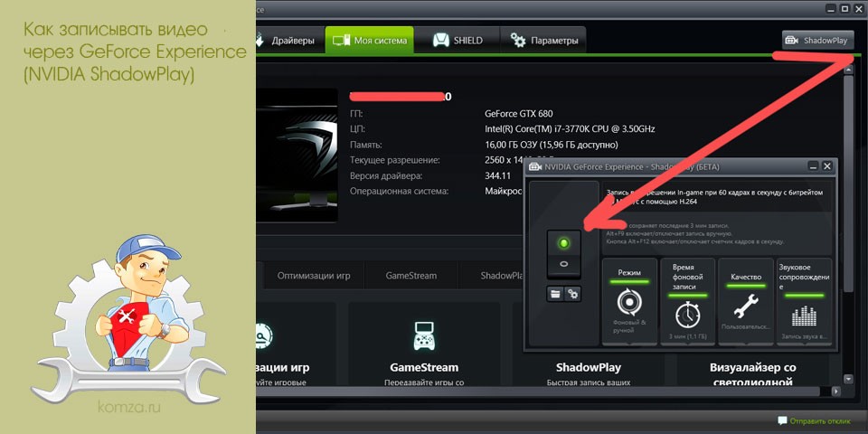Screen dimensions: 868x434
Task: Open Звуковое сопровождение audio selector
Action: (805, 302)
